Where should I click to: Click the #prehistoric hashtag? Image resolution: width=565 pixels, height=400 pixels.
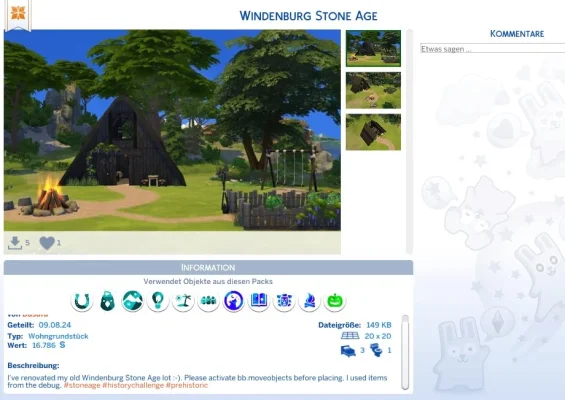tap(187, 385)
